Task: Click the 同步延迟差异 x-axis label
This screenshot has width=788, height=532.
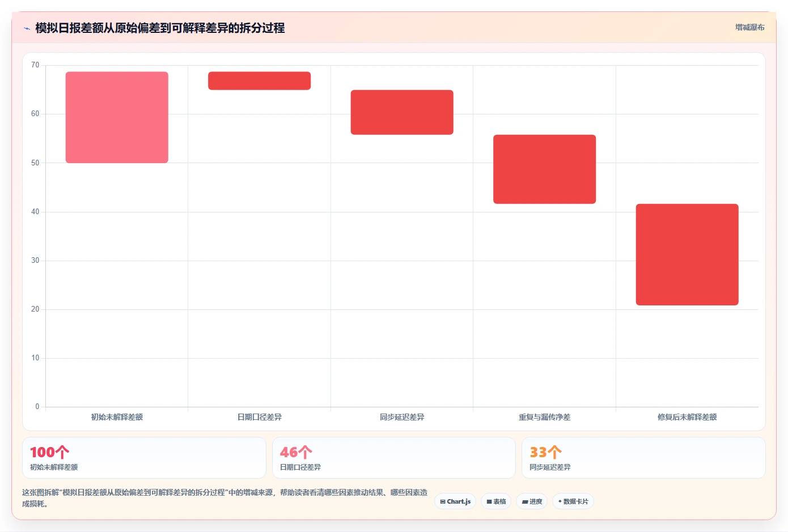Action: (402, 417)
